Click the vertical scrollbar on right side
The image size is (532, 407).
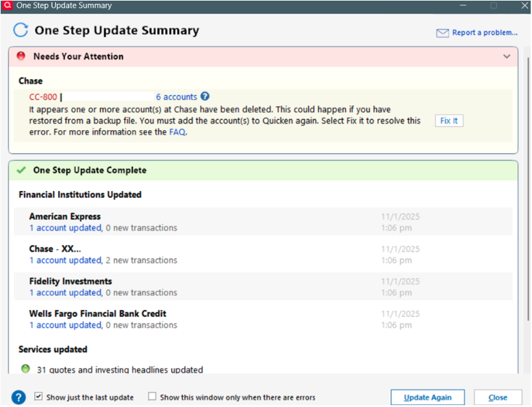pyautogui.click(x=527, y=188)
